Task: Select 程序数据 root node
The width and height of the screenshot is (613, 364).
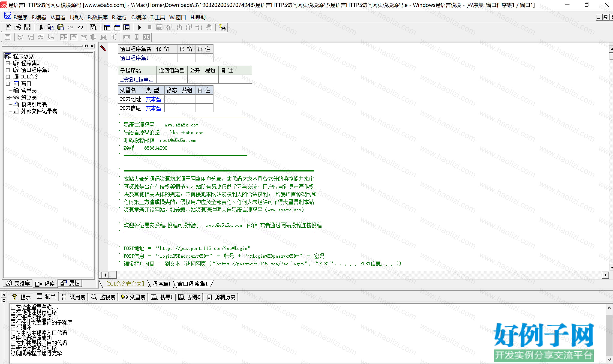Action: click(23, 56)
